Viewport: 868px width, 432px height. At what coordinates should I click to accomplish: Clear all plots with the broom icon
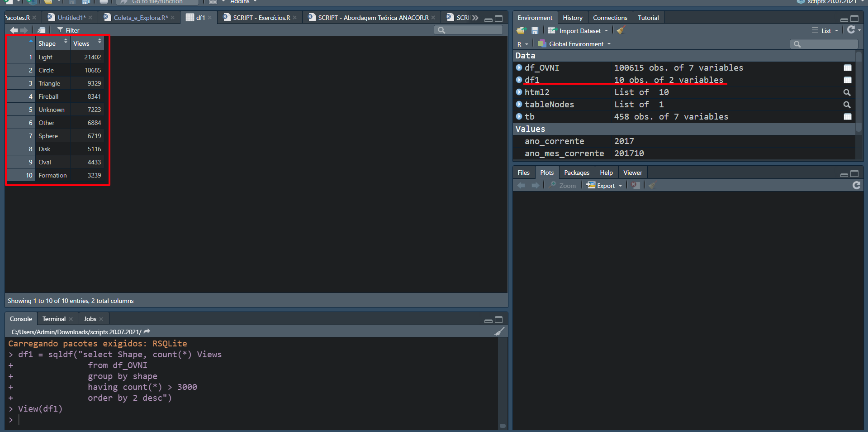tap(652, 185)
